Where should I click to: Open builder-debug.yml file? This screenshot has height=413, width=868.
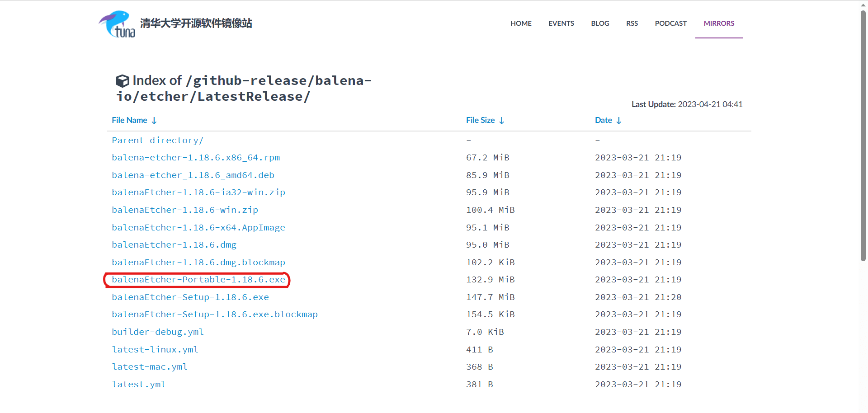tap(158, 332)
